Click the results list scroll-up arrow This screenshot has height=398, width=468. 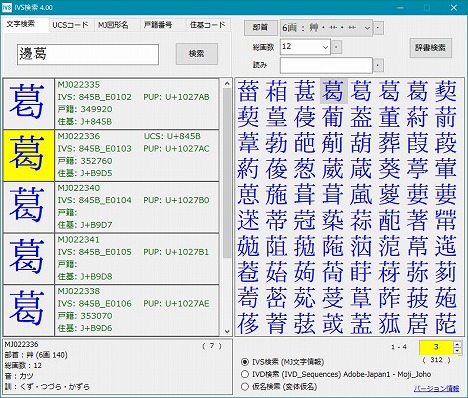pyautogui.click(x=227, y=83)
